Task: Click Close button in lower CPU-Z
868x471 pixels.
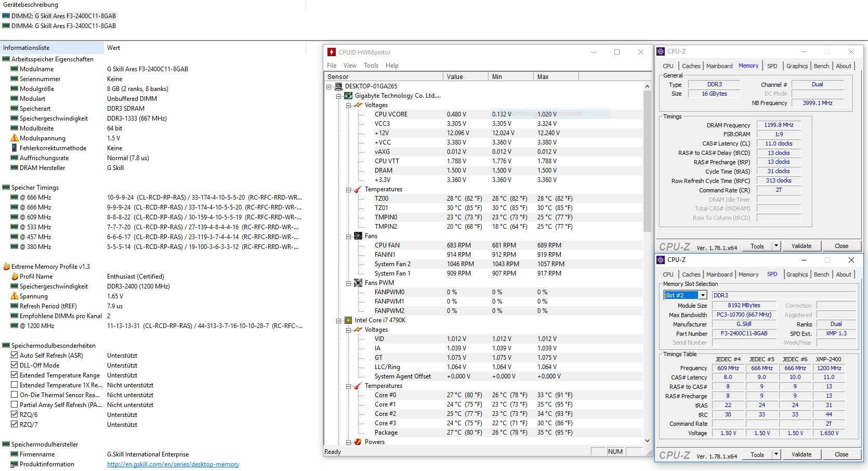Action: click(841, 454)
